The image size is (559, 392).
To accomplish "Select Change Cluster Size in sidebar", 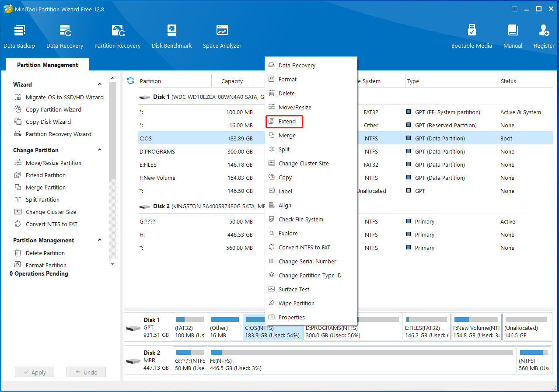I will 45,212.
